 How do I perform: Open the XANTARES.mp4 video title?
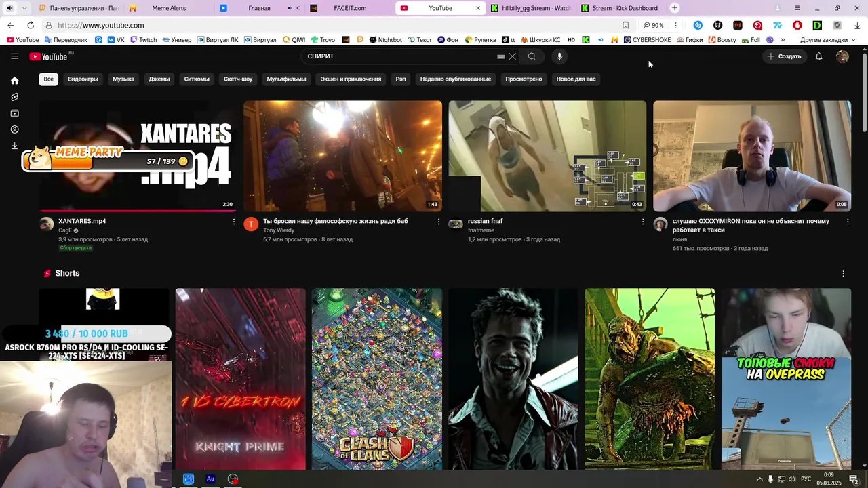click(x=82, y=221)
